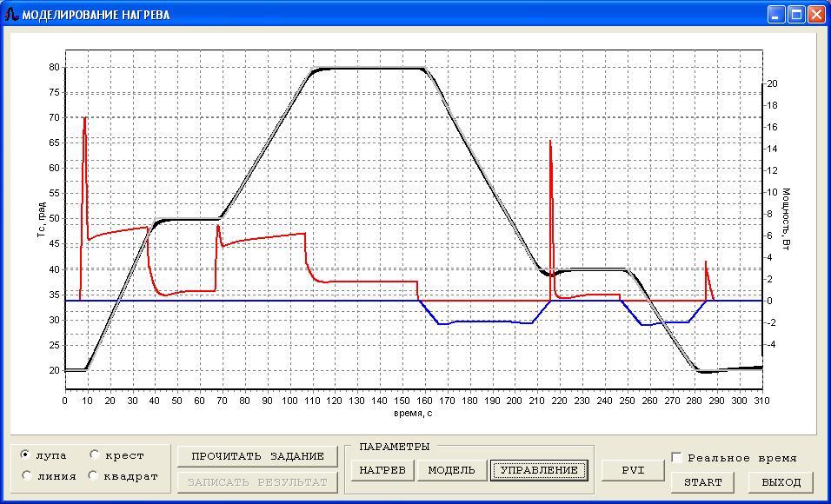Enable the Реальное время checkbox
This screenshot has width=831, height=504.
(x=678, y=458)
